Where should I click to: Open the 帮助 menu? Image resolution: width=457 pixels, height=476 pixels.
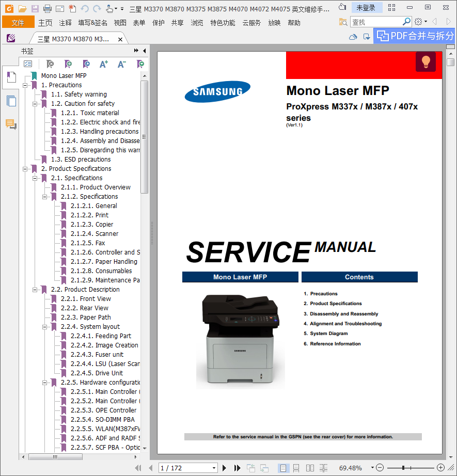294,23
